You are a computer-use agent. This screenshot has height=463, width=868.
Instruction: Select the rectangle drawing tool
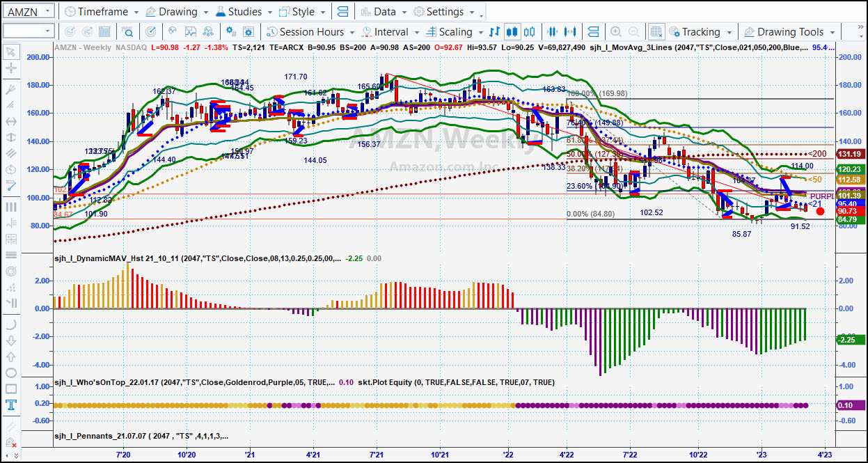(x=11, y=389)
